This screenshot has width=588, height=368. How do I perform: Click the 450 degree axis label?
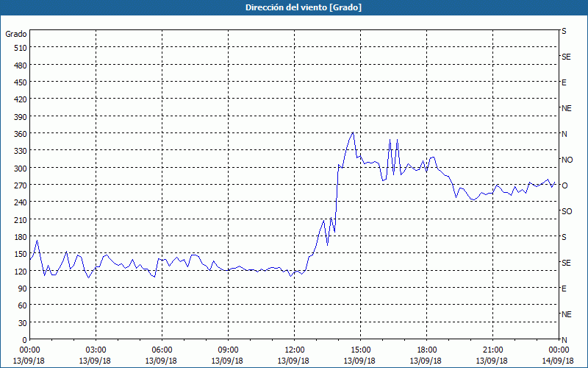tap(21, 82)
